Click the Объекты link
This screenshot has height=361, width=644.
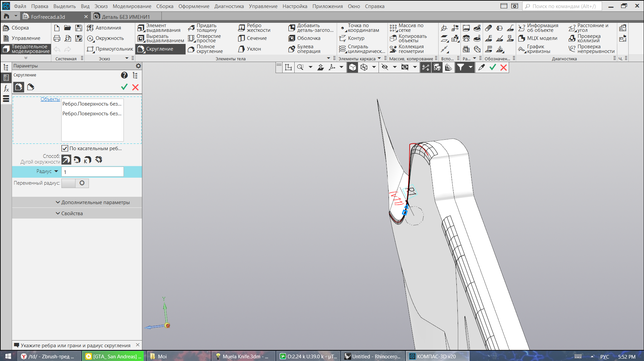coord(50,99)
